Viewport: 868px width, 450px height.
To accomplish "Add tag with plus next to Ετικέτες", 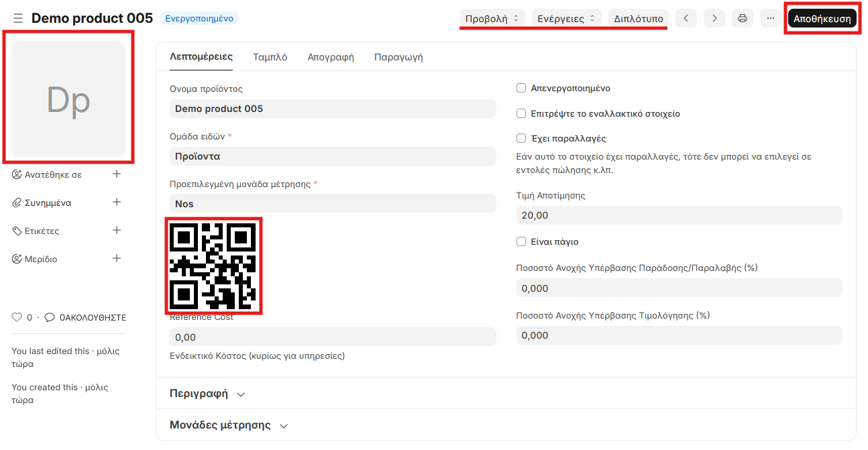I will [x=117, y=231].
